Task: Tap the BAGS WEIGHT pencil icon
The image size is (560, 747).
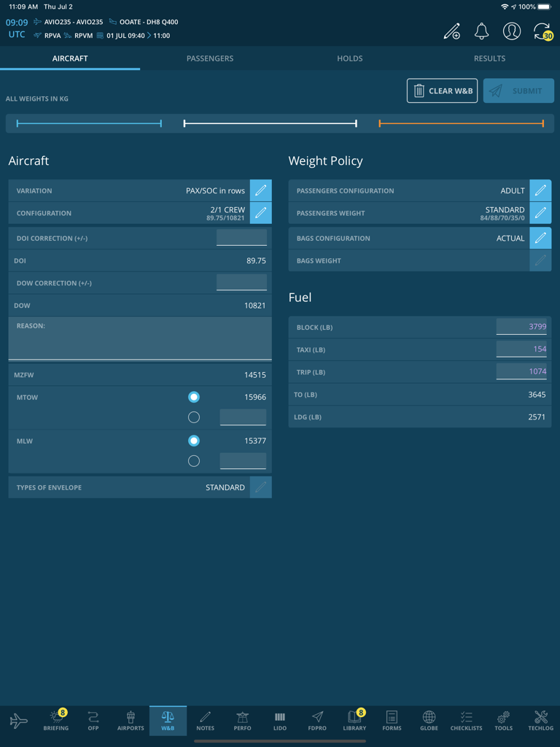Action: pyautogui.click(x=540, y=260)
